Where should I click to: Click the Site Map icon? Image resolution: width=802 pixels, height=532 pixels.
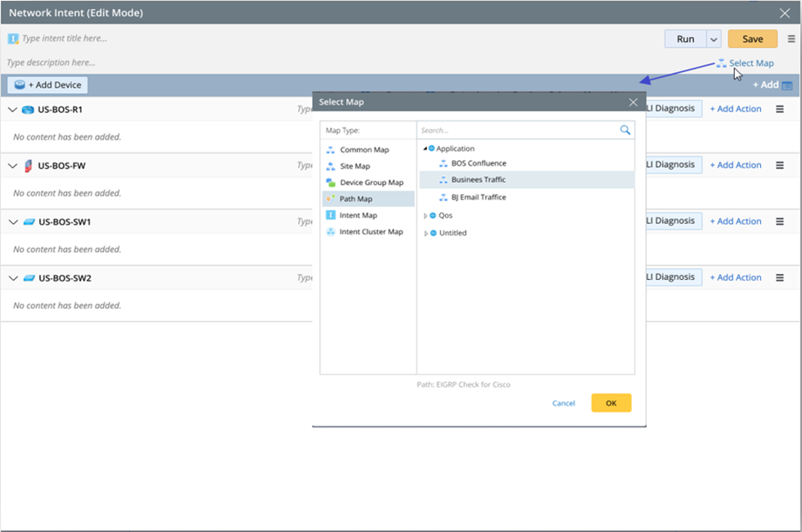coord(330,166)
